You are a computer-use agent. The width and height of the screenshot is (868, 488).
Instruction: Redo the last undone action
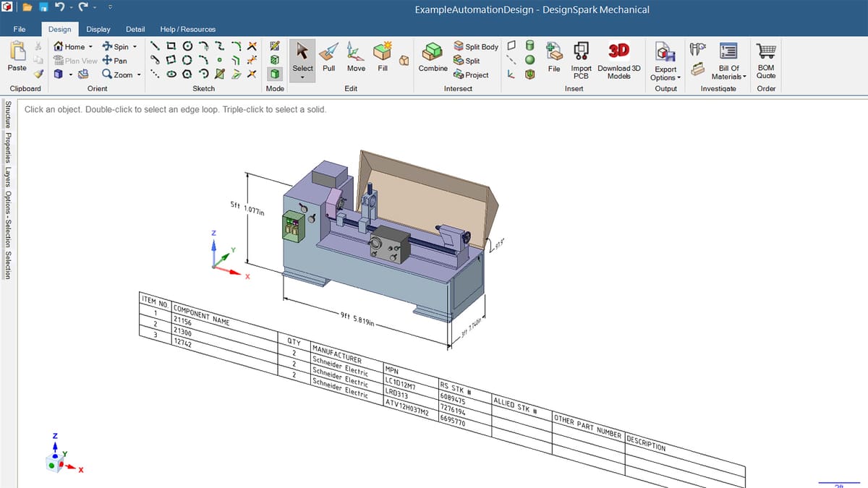pos(82,8)
